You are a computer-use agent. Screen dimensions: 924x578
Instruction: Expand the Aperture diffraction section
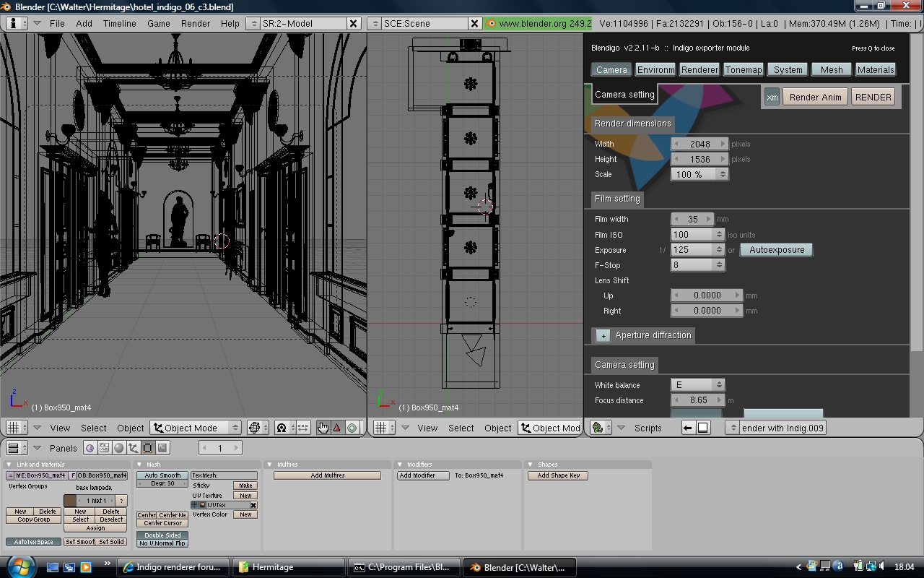tap(603, 336)
